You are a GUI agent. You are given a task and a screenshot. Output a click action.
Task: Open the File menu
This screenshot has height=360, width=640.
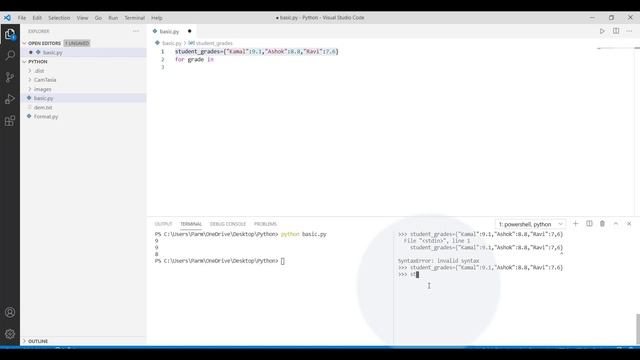click(22, 18)
